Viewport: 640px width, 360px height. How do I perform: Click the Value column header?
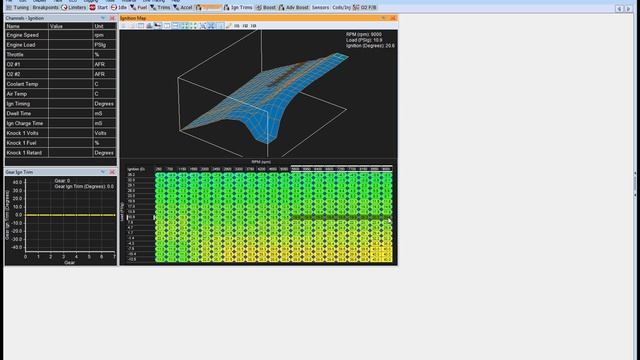click(x=71, y=26)
